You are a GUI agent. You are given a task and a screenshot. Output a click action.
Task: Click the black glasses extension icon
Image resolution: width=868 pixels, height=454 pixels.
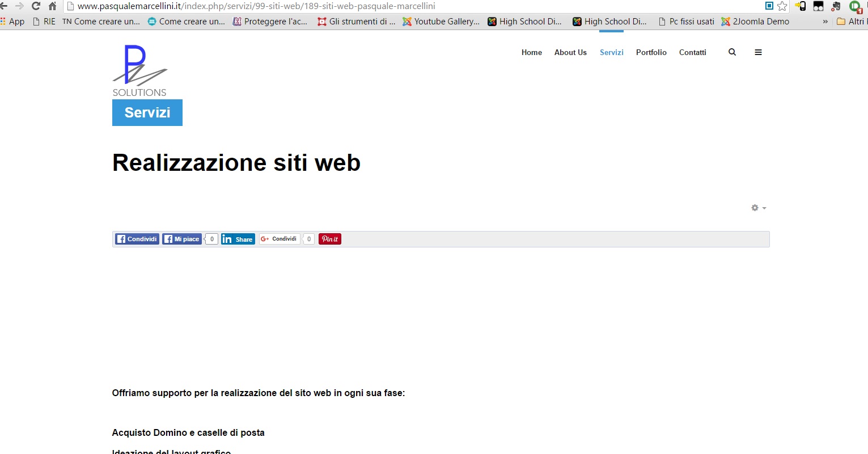[818, 6]
